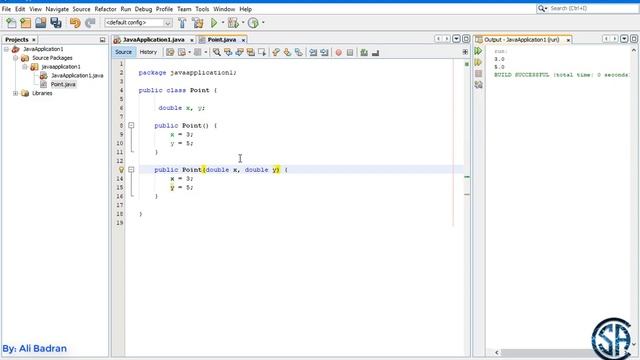Select Point.java in the Projects tree
Viewport: 640px width, 360px height.
click(x=63, y=84)
